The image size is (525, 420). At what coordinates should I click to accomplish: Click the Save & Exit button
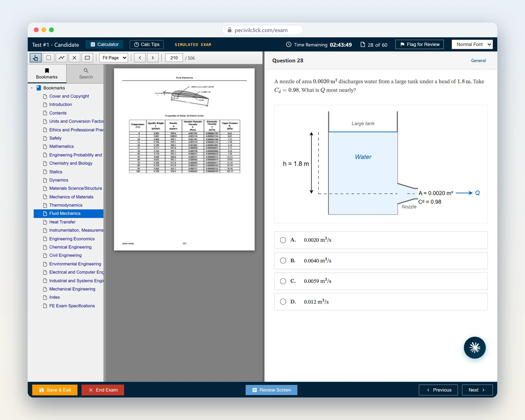point(55,390)
